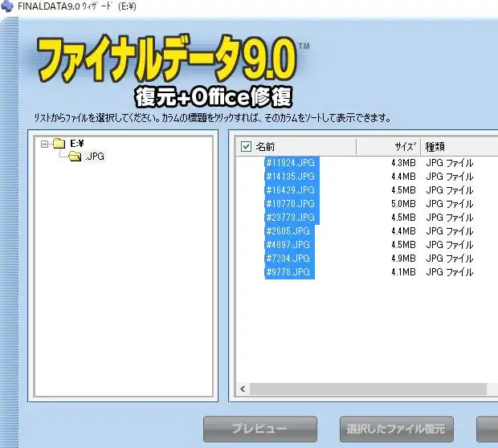Viewport: 498px width, 448px height.
Task: Select file #4897.JPG
Action: click(x=289, y=245)
